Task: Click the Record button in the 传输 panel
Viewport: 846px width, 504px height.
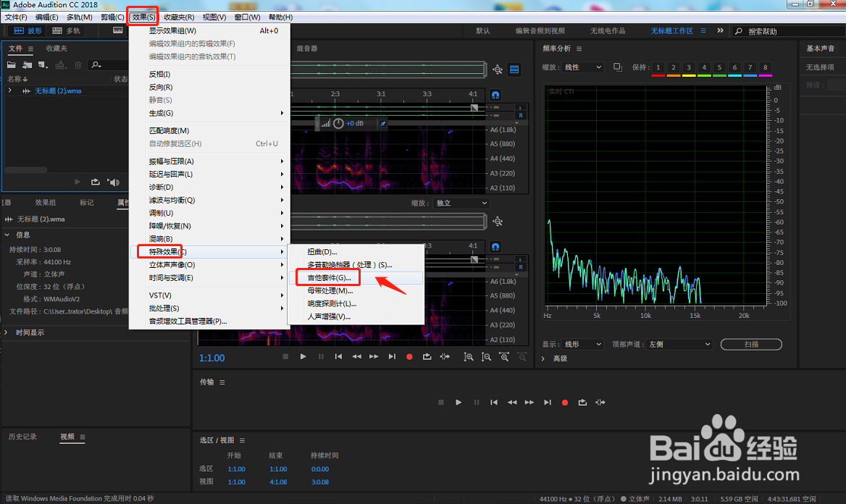Action: click(x=565, y=403)
